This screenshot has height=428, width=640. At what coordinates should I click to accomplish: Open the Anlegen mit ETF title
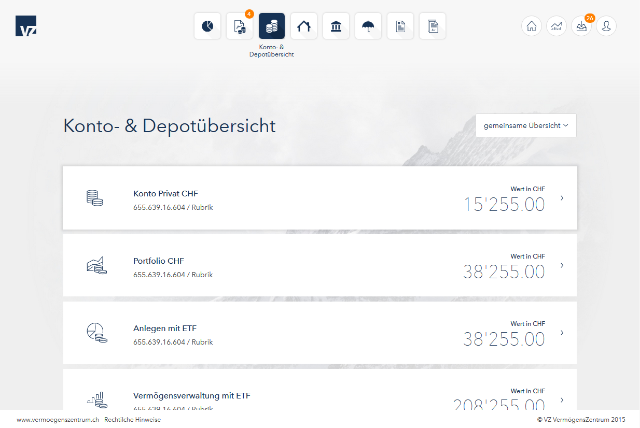pyautogui.click(x=165, y=328)
